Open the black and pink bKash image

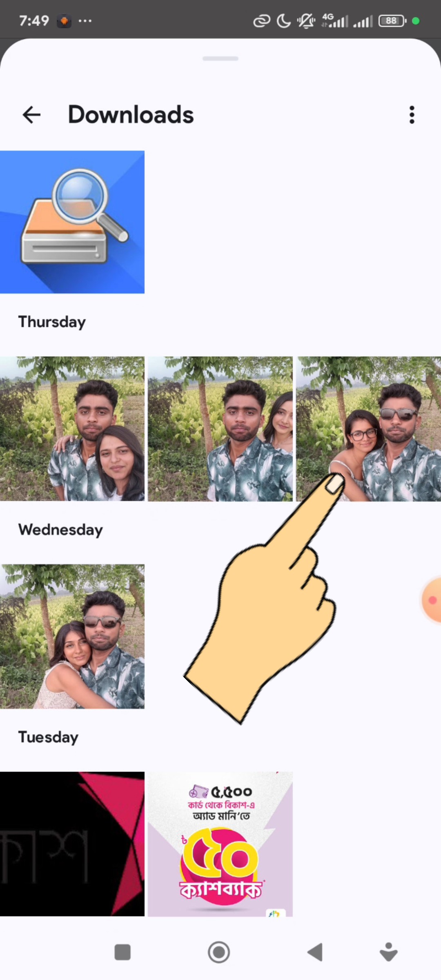[72, 844]
